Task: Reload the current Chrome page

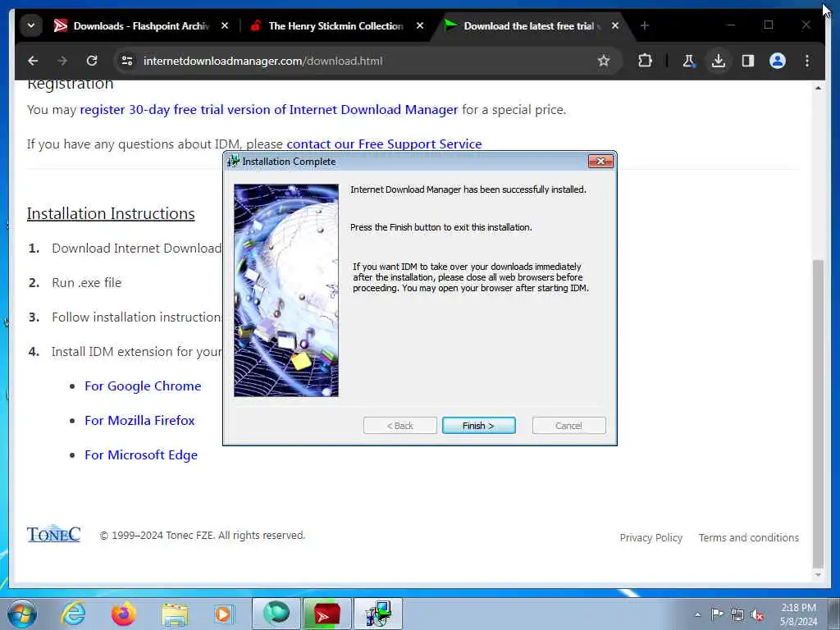Action: [x=92, y=61]
